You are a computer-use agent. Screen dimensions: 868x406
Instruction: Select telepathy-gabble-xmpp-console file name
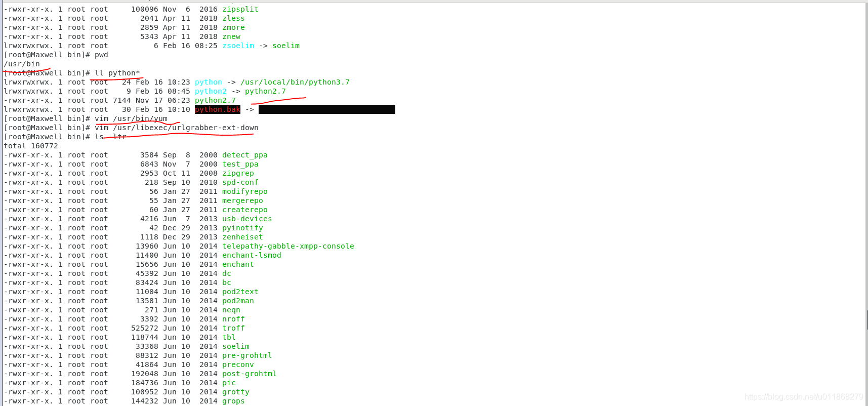[288, 246]
